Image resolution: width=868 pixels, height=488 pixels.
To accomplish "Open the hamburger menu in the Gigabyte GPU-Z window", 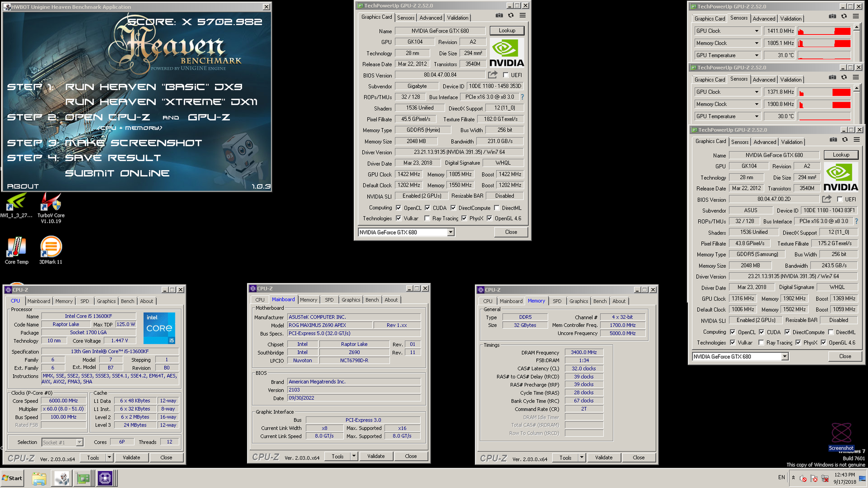I will [523, 15].
